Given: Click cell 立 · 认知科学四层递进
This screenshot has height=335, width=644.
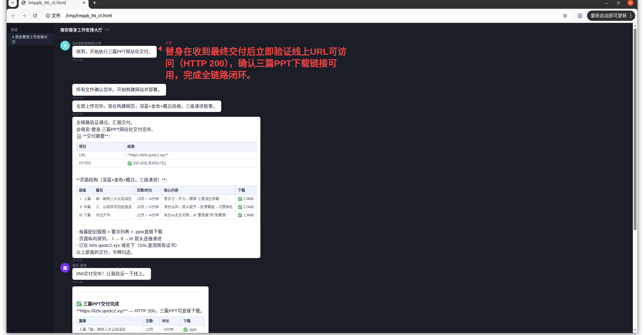Looking at the screenshot, I should coord(114,207).
